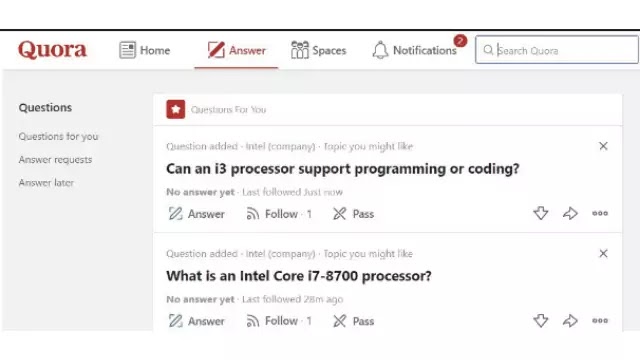Downvote the i3 processor question
Image resolution: width=640 pixels, height=360 pixels.
tap(541, 213)
